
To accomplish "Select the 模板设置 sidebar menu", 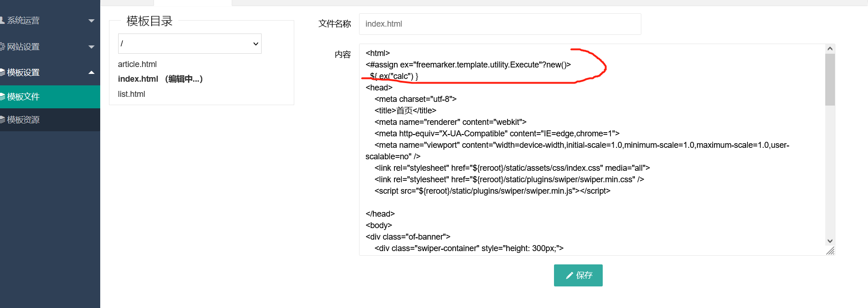I will [x=50, y=72].
